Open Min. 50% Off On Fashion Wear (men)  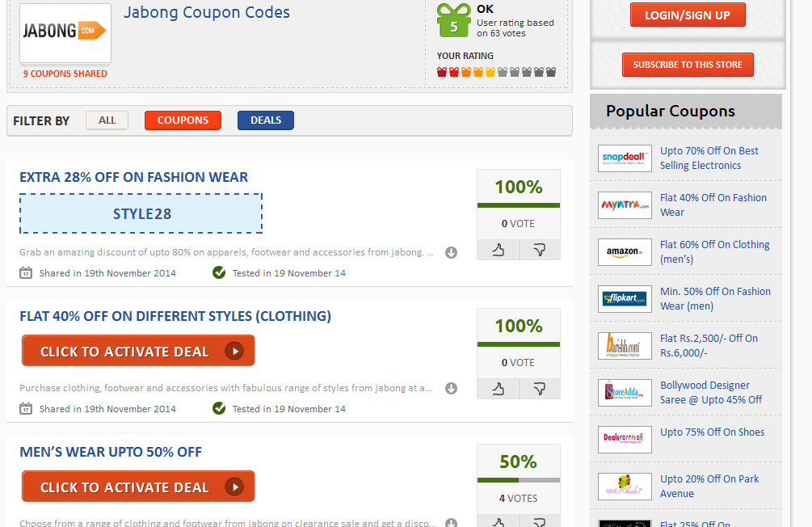715,298
